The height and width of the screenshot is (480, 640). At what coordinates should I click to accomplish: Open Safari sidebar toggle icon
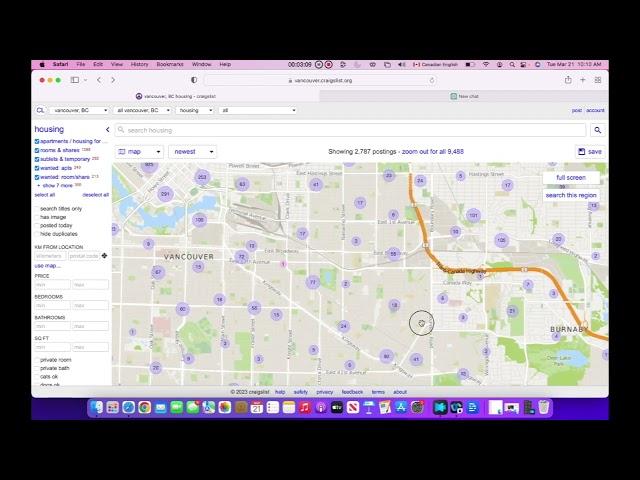click(x=75, y=80)
